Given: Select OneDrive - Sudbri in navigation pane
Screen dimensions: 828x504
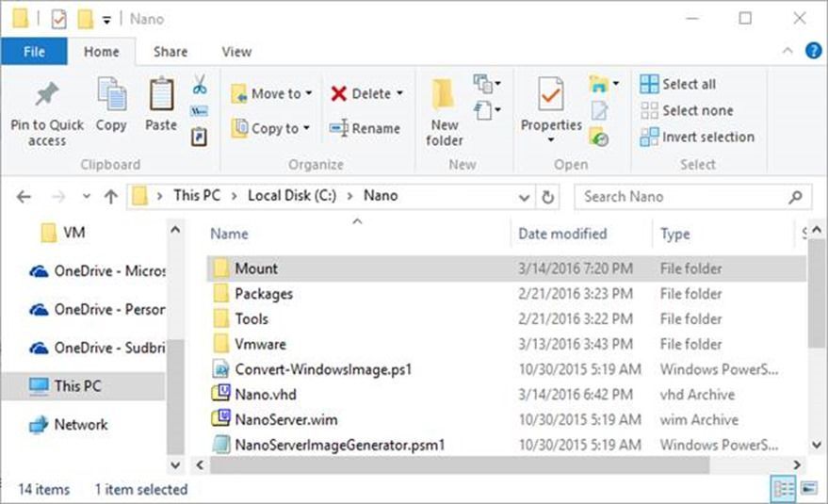Looking at the screenshot, I should click(x=97, y=348).
